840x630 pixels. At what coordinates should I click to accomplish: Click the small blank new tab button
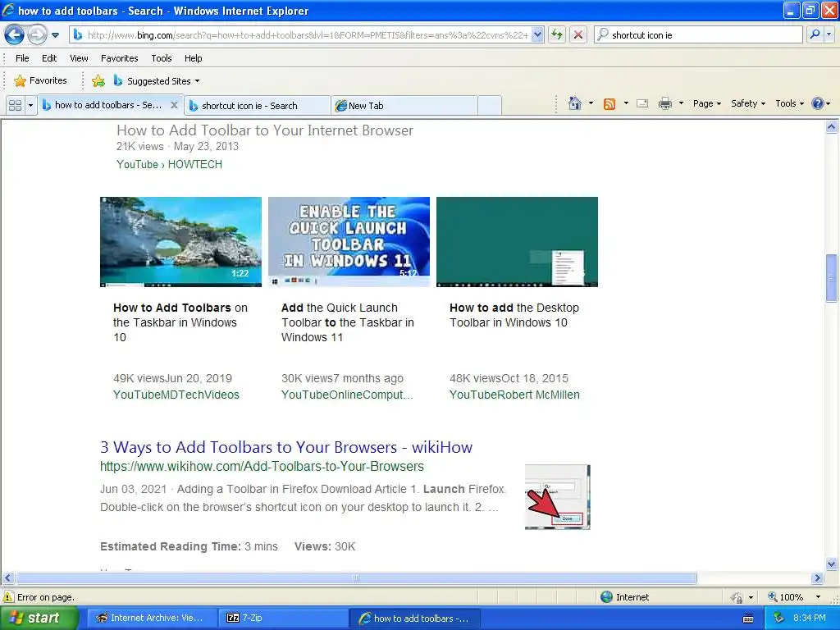point(490,106)
